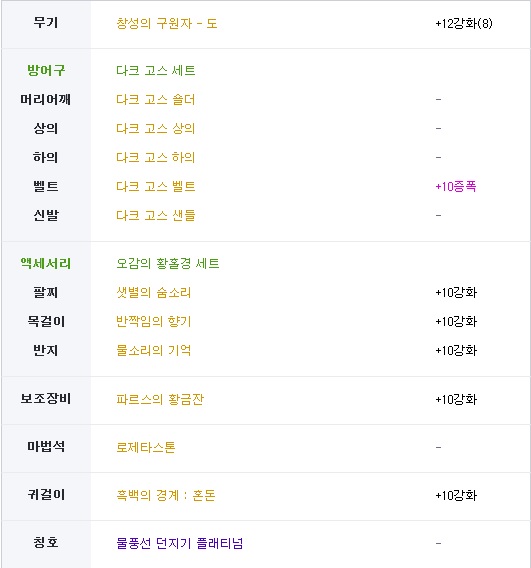
Task: Click the 다크 고스 샌들 item
Action: coord(156,215)
